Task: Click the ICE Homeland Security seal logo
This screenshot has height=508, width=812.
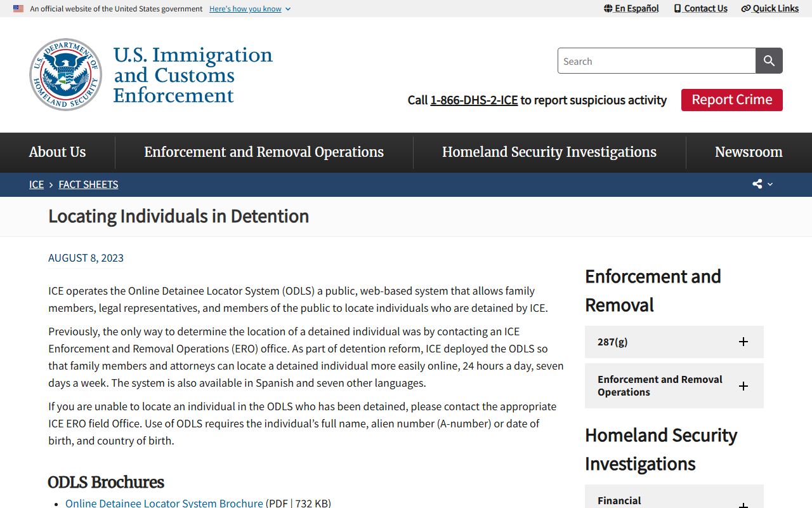Action: [65, 74]
